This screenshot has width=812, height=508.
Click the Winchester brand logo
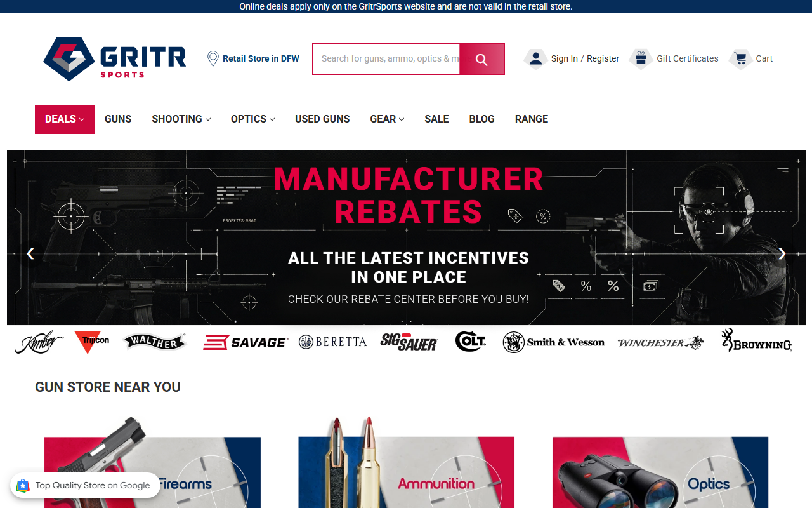pos(660,343)
